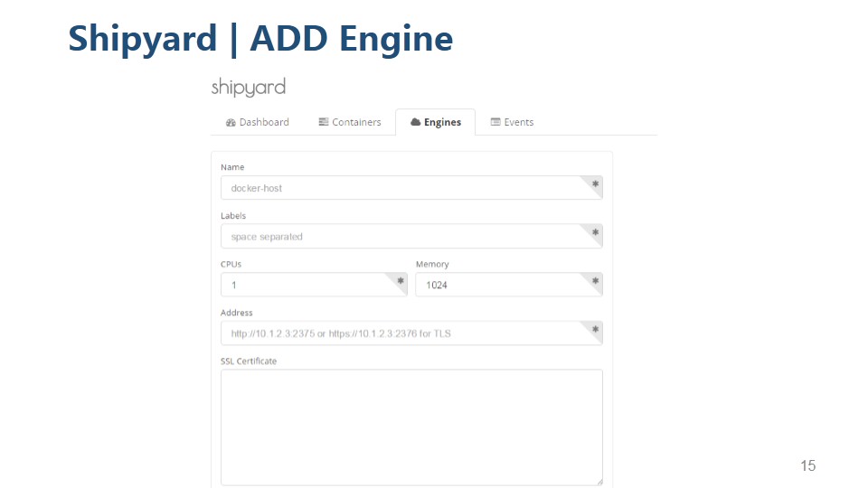This screenshot has height=488, width=868.
Task: Click the required asterisk in Memory field
Action: click(x=595, y=280)
